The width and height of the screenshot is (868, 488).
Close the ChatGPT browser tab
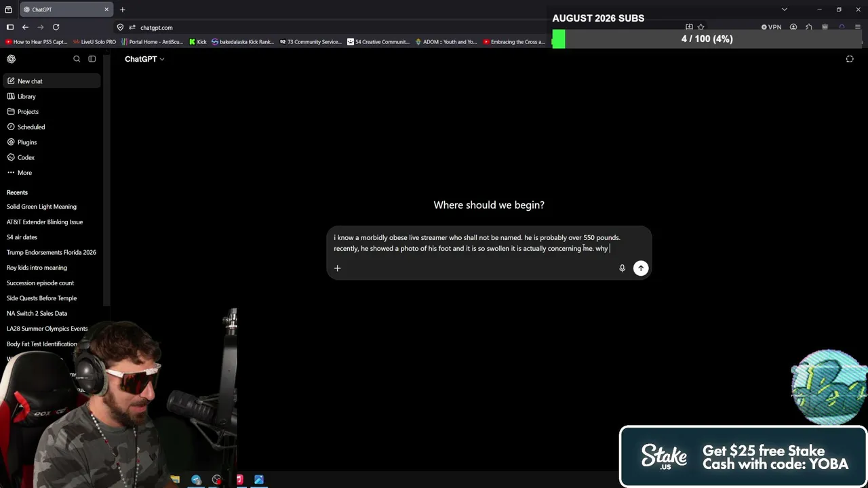pyautogui.click(x=106, y=9)
